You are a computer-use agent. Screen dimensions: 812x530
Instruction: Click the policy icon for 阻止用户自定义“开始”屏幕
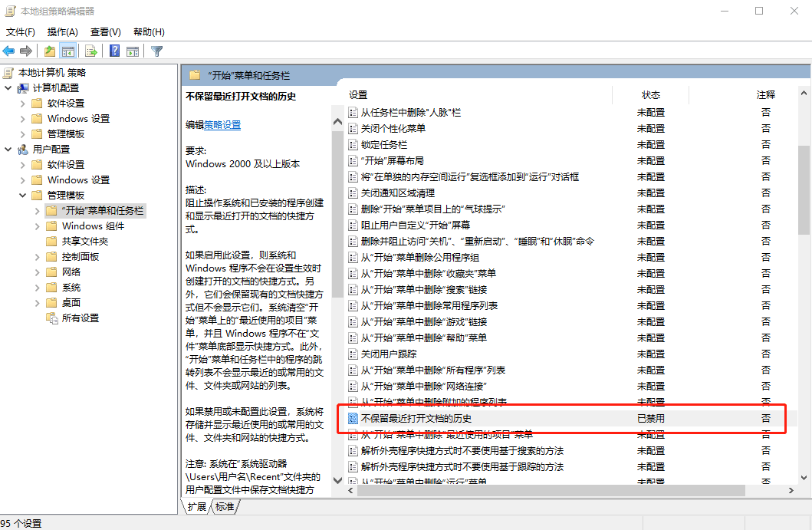click(353, 225)
